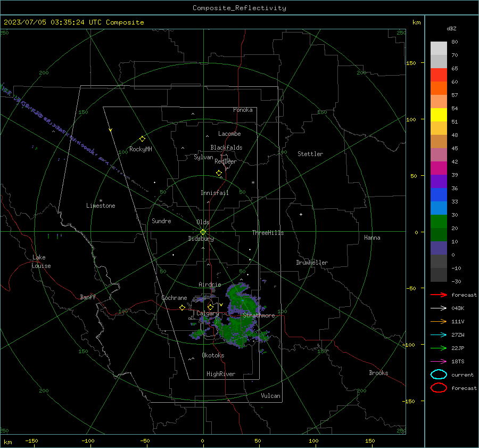Click the yellow diamond marker beside RockyMH
Screen dimensions: 479x448
142,139
